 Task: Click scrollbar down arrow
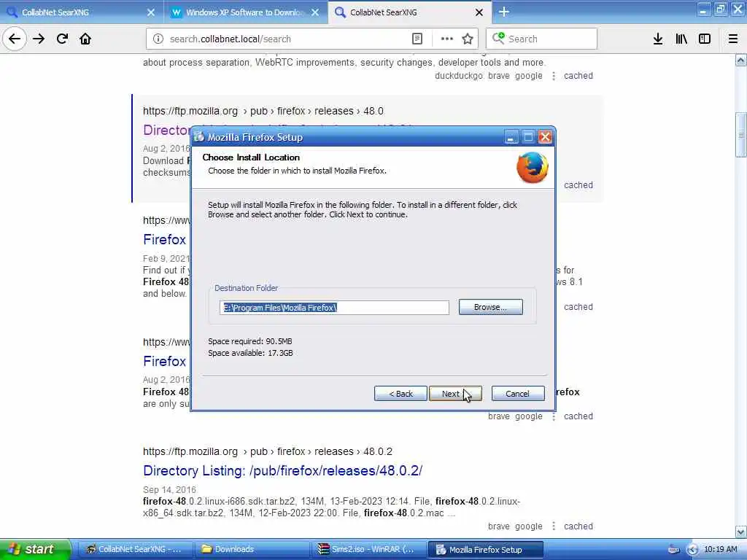(x=741, y=532)
